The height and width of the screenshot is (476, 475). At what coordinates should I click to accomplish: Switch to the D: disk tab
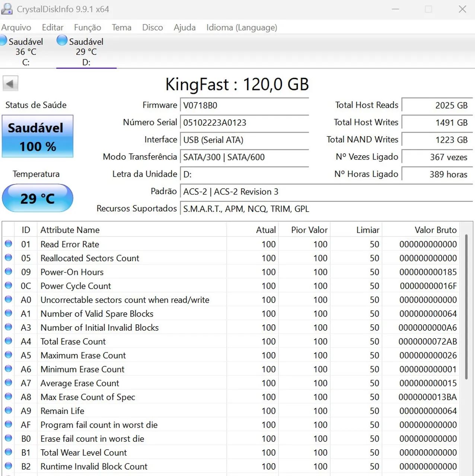pyautogui.click(x=86, y=52)
